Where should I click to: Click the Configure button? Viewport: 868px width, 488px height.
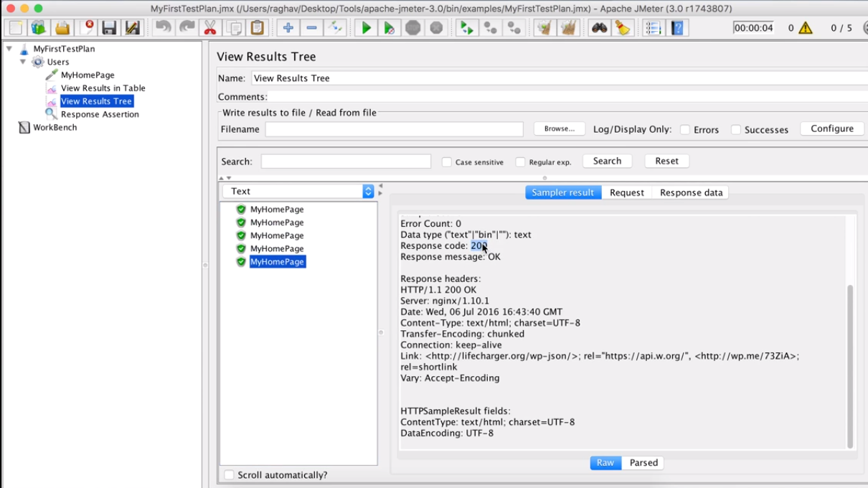832,128
